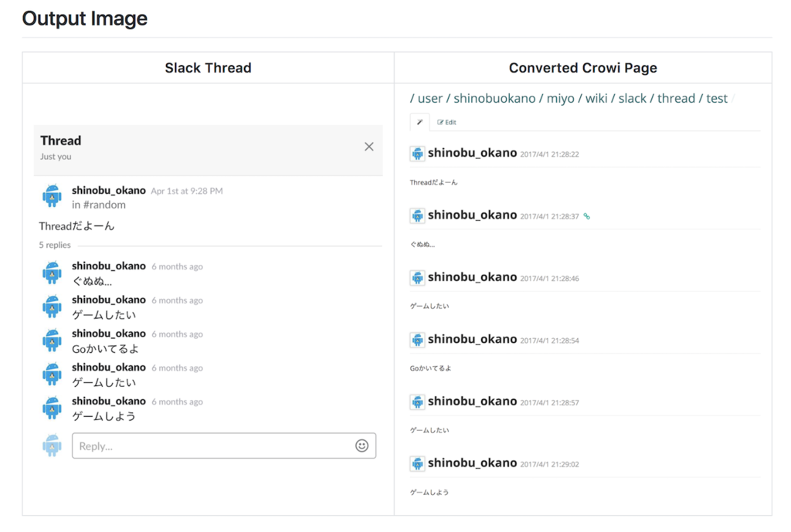Select 'ゲームしよう' text on the Crowi page

(x=429, y=493)
